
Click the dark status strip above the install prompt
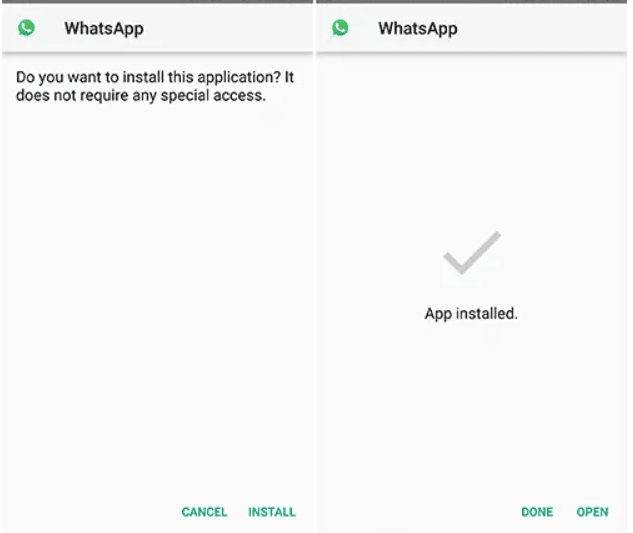[x=157, y=2]
